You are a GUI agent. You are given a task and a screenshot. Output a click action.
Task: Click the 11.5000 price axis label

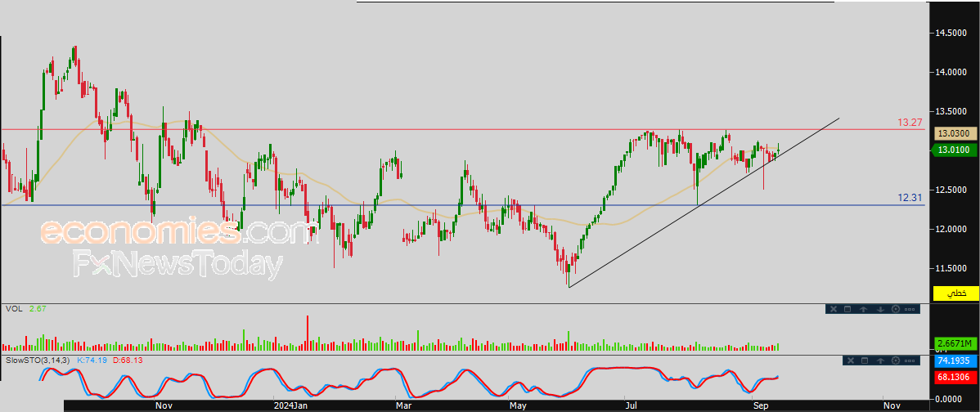pos(952,268)
